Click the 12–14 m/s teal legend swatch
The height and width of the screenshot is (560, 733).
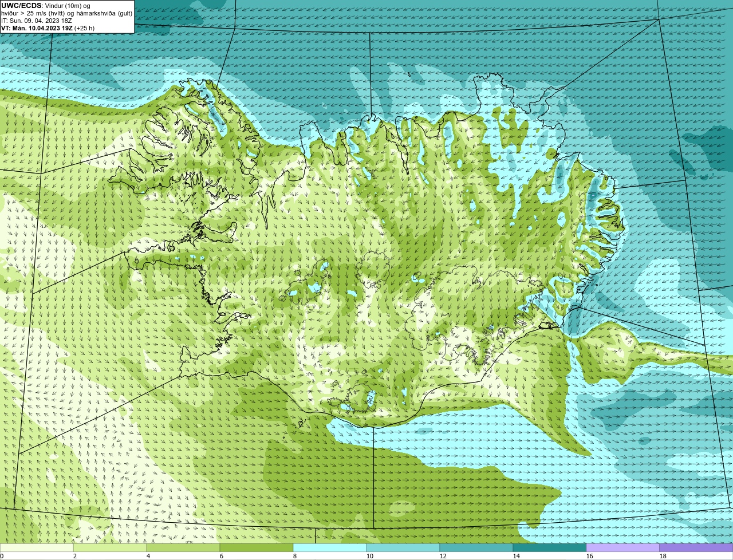[x=476, y=547]
